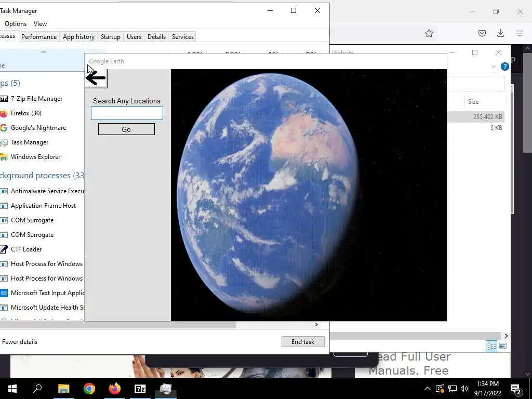Click the network tray icon
Screen dimensions: 532x399
[453, 389]
